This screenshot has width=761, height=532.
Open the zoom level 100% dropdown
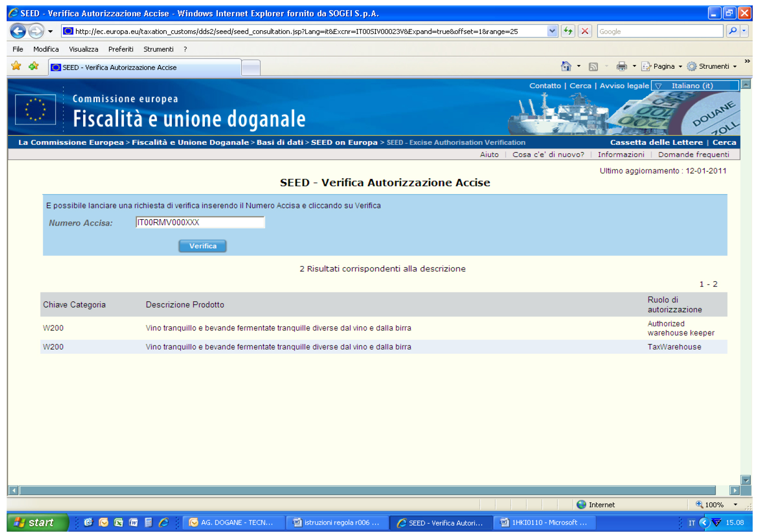click(735, 505)
